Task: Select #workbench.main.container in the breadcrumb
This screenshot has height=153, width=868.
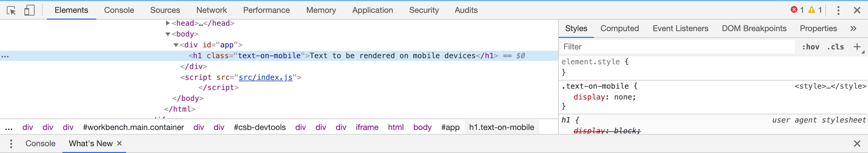Action: point(133,127)
